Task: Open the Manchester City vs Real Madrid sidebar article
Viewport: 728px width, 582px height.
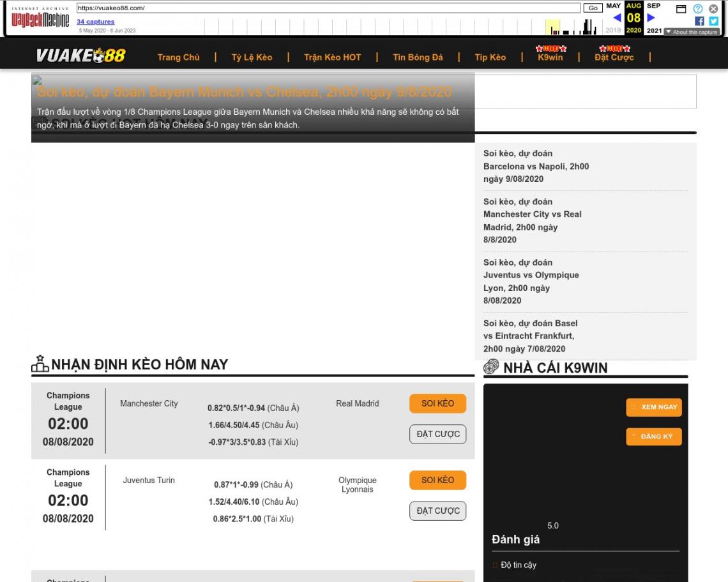Action: pyautogui.click(x=533, y=220)
